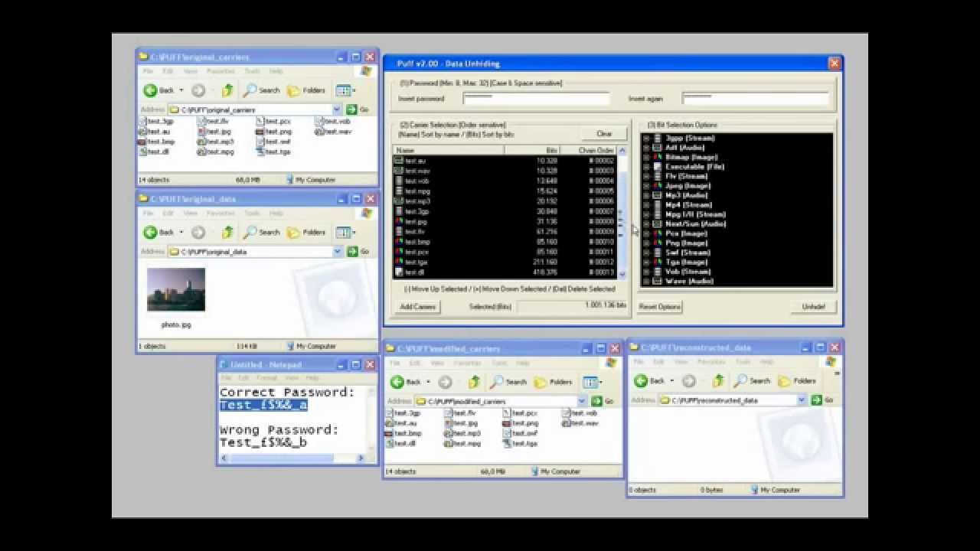
Task: Click Up folder icon in original_carriers window
Action: pyautogui.click(x=227, y=90)
